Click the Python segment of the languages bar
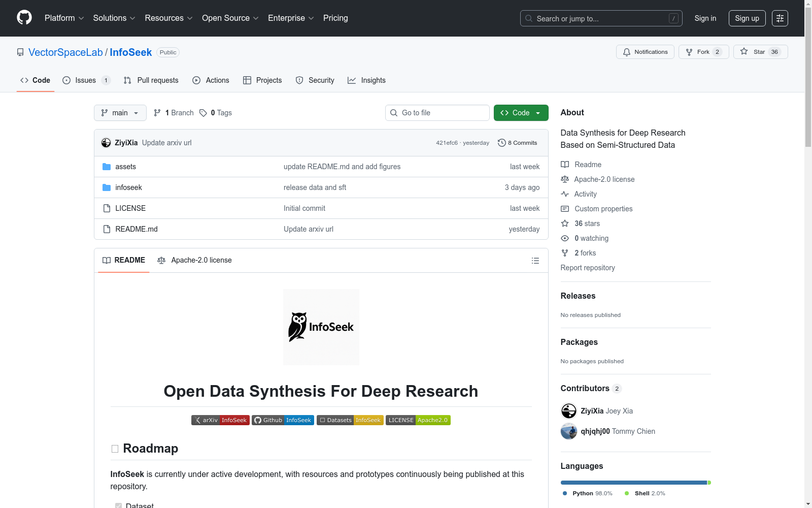 coord(634,483)
